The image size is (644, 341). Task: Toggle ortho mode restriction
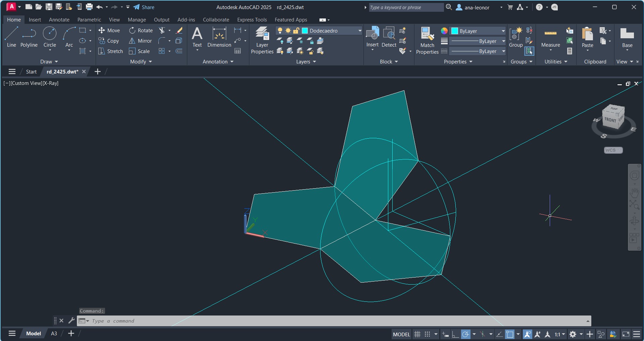click(455, 334)
